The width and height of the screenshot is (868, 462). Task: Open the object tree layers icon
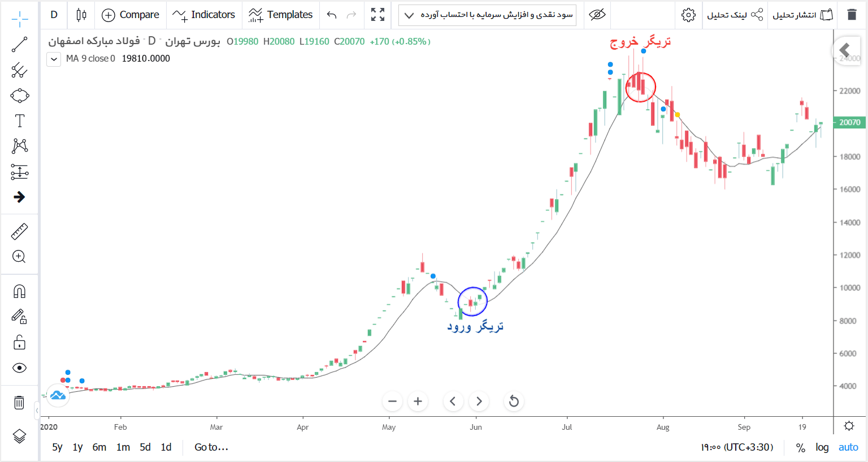click(19, 436)
